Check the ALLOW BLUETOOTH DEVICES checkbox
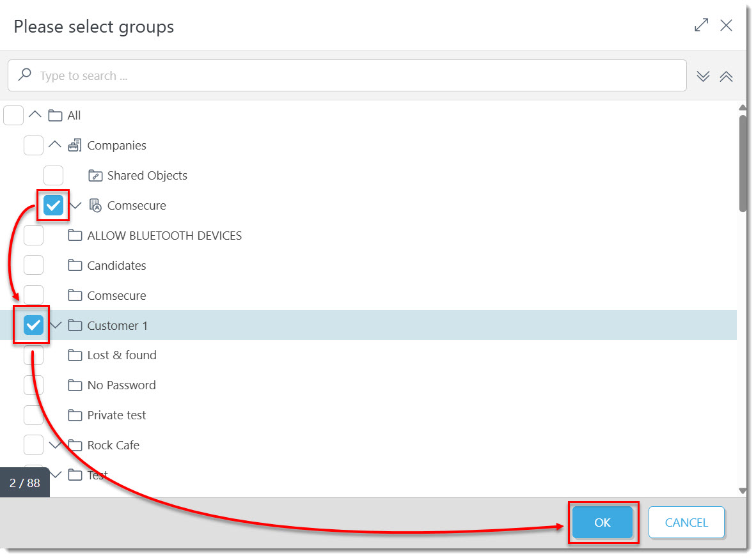 tap(33, 236)
